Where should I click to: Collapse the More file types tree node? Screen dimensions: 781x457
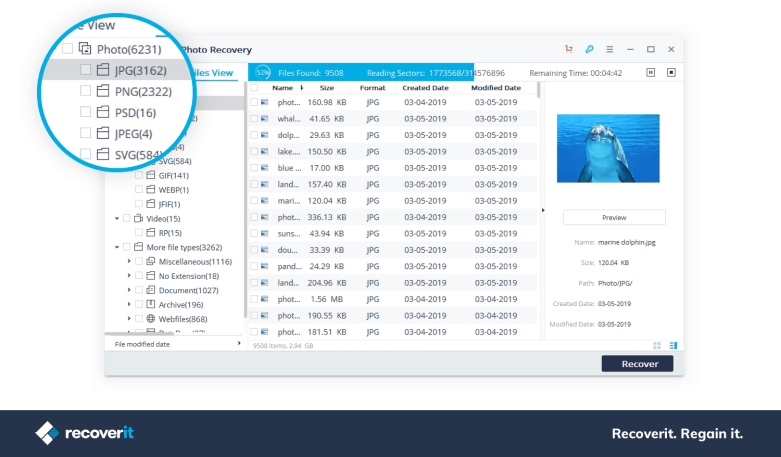(x=117, y=247)
